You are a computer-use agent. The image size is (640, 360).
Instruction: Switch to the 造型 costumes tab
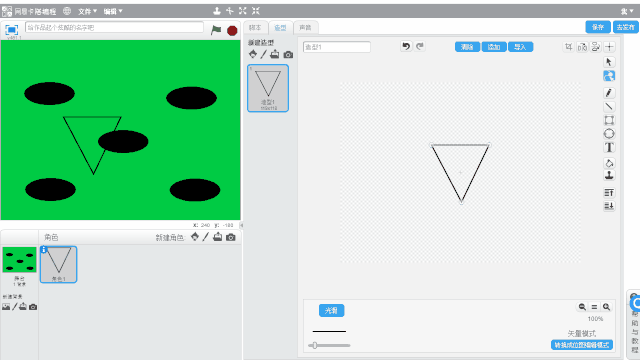pyautogui.click(x=280, y=27)
